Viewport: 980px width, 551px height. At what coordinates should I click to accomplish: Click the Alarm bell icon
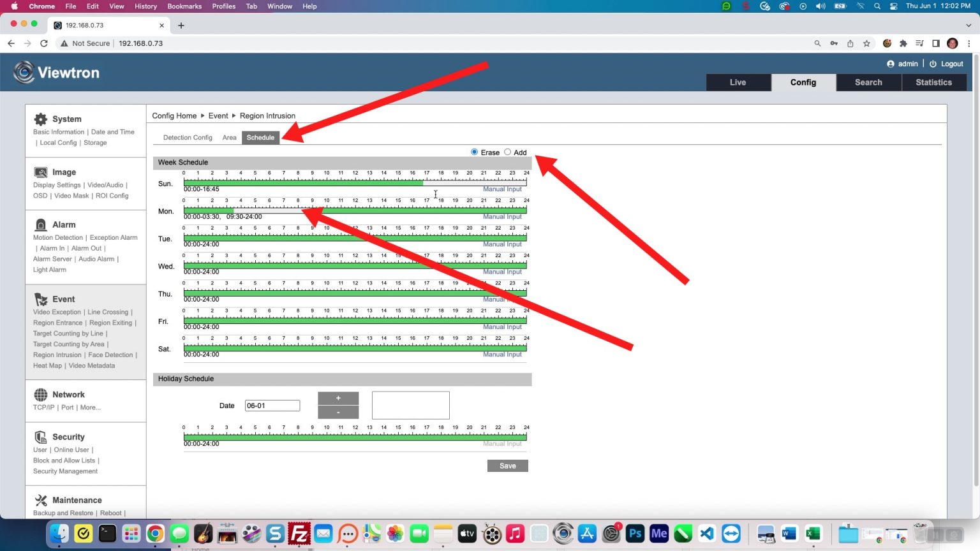click(x=41, y=224)
